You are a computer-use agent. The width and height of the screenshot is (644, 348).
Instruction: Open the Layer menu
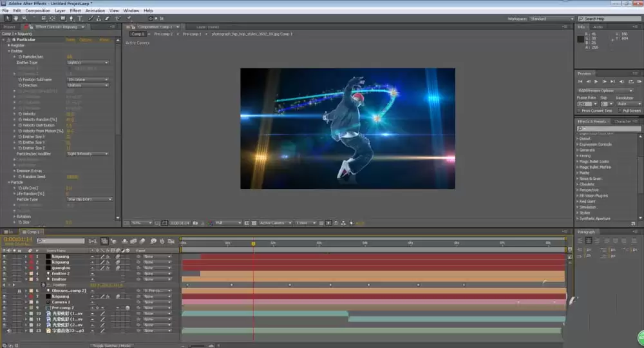(x=60, y=11)
